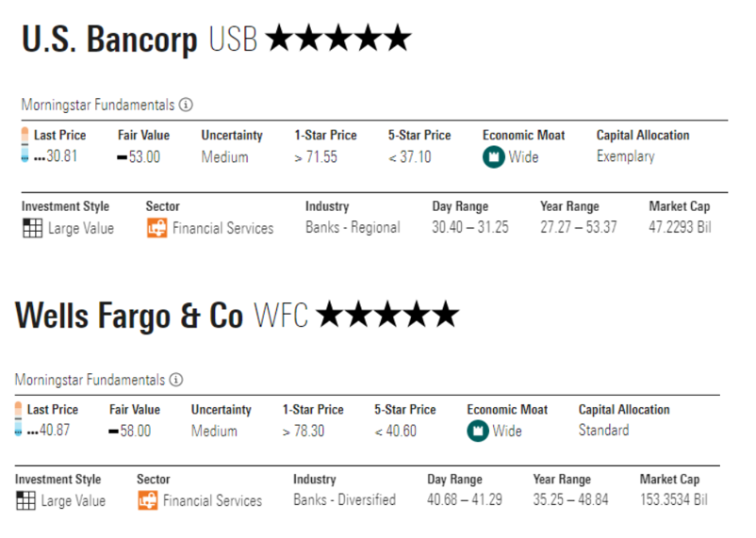
Task: Click the Exemplary capital allocation rating
Action: [625, 156]
